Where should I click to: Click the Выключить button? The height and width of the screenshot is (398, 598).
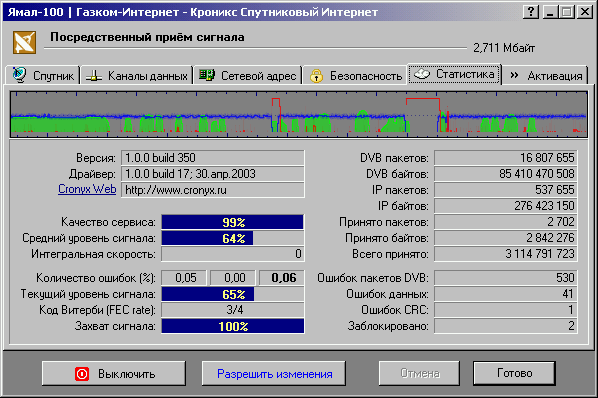(114, 373)
